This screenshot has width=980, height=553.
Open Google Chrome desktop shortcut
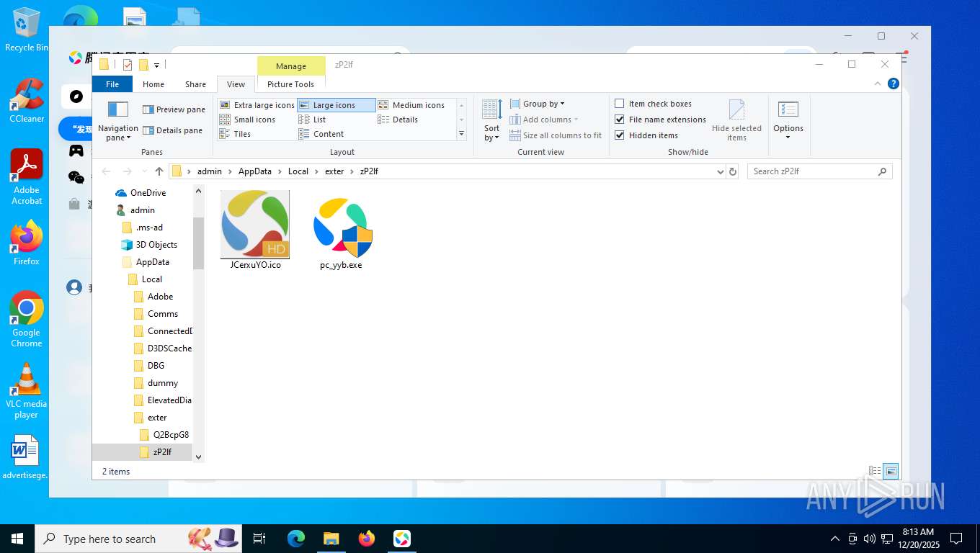[x=27, y=319]
